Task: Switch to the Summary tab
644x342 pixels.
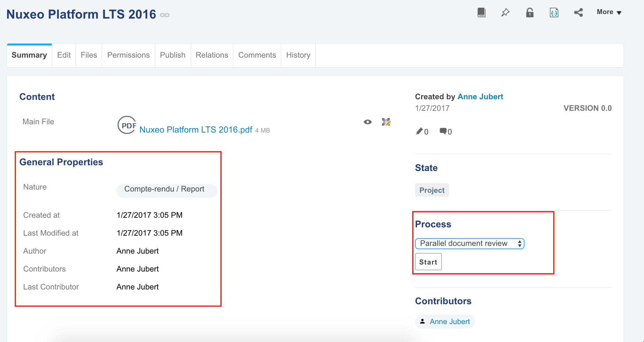Action: pyautogui.click(x=29, y=55)
